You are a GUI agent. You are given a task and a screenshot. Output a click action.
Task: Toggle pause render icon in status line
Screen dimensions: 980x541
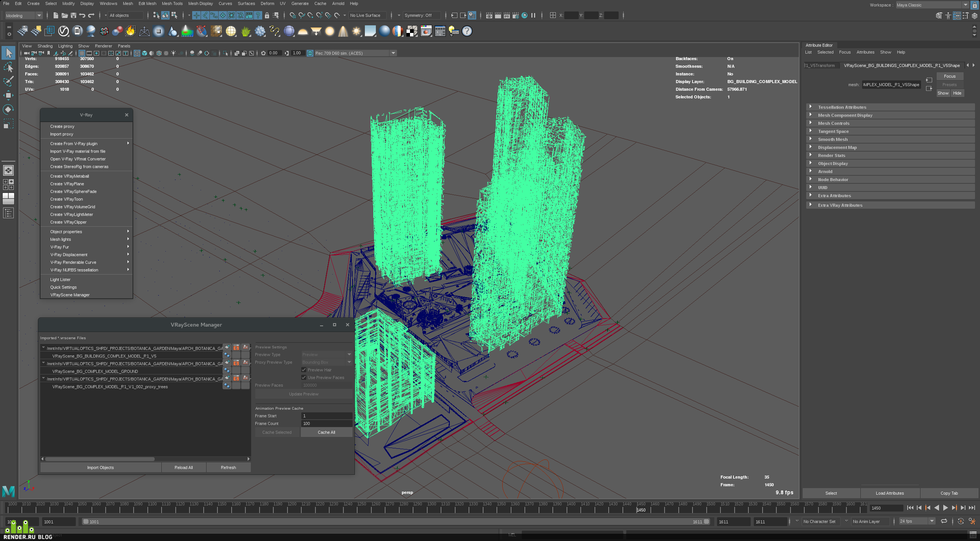(x=533, y=15)
